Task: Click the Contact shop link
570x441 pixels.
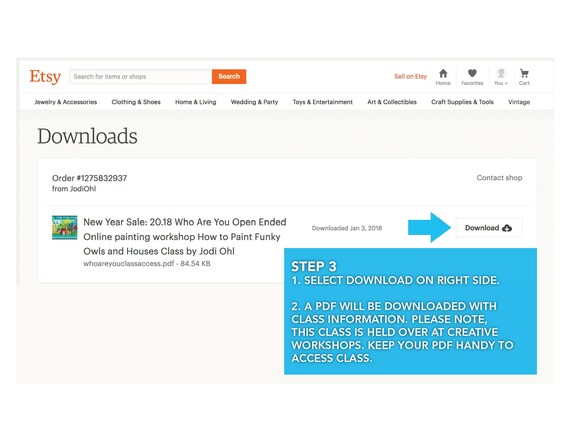Action: [x=499, y=177]
